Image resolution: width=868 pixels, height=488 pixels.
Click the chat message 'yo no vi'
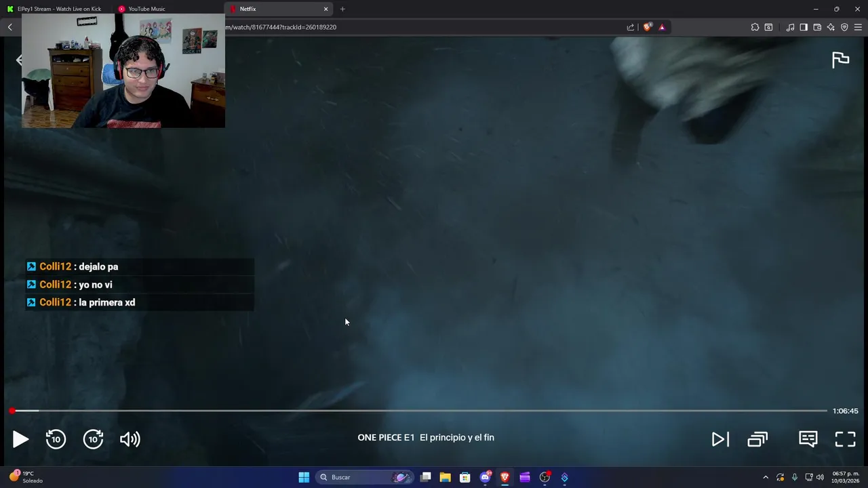[96, 285]
